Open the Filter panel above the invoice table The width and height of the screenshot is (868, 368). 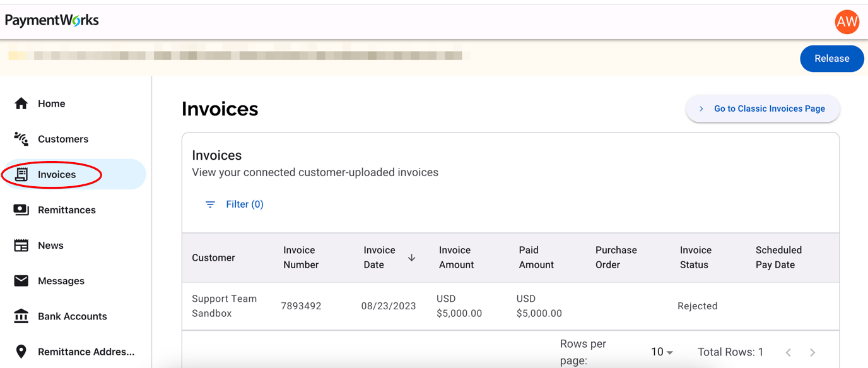(234, 204)
